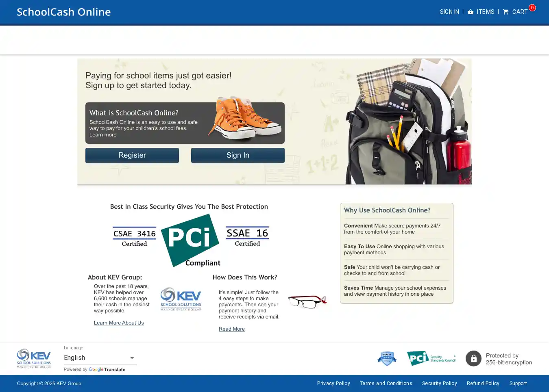
Task: Click the padlock encryption icon
Action: coord(473,359)
